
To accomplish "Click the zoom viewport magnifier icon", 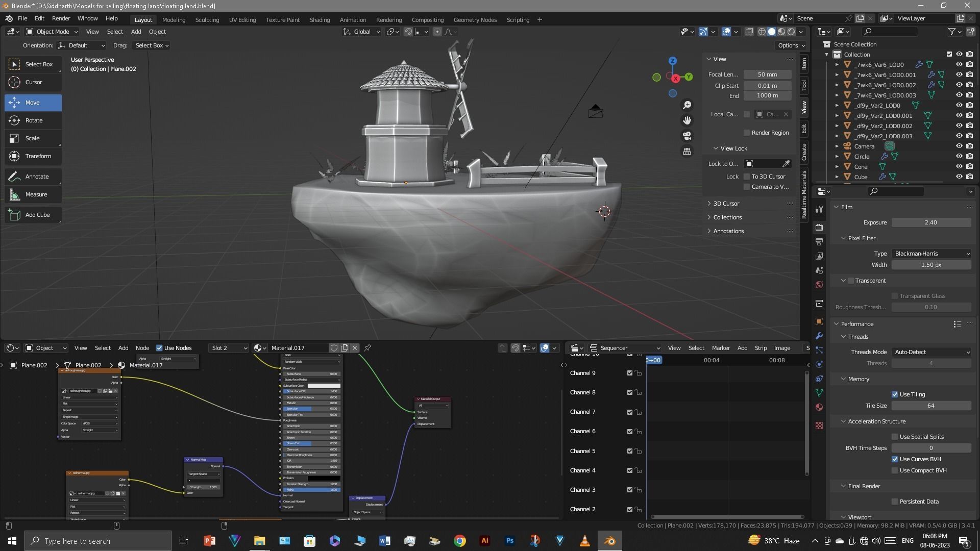I will [687, 105].
